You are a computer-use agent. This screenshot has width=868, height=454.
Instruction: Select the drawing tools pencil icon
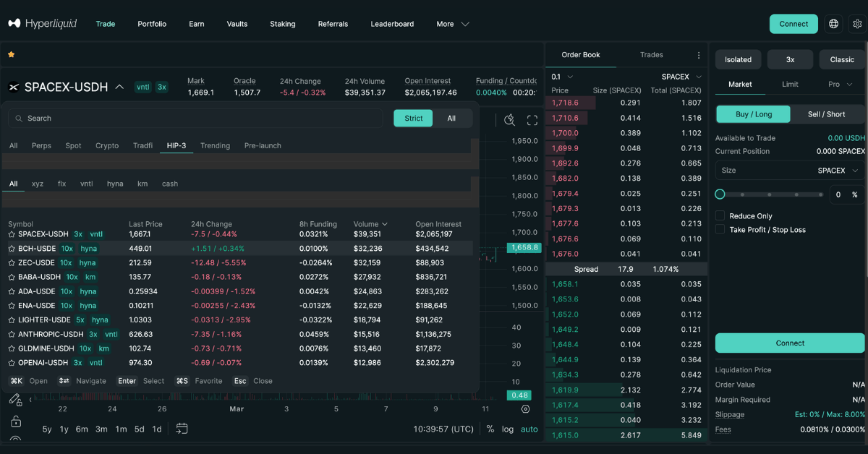14,398
